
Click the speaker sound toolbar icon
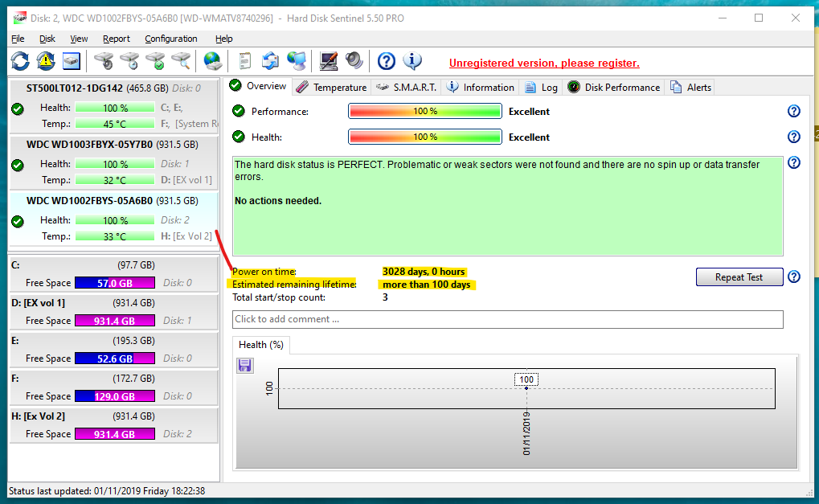click(x=354, y=61)
